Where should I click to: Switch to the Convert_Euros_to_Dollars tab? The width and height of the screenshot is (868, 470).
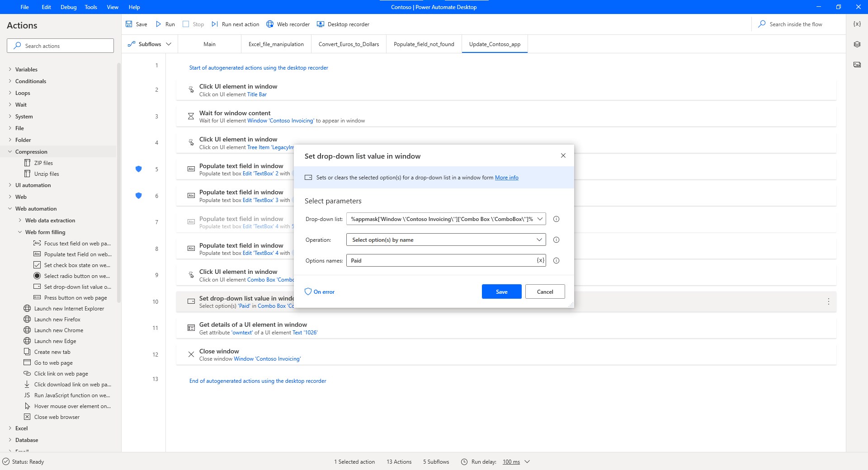coord(349,44)
